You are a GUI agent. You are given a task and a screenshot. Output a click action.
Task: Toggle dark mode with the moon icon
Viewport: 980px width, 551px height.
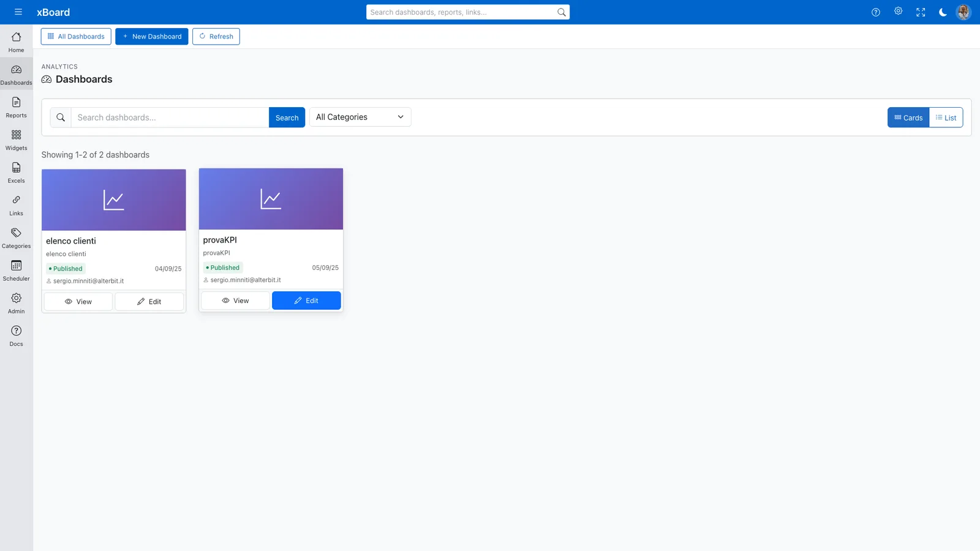pyautogui.click(x=943, y=12)
